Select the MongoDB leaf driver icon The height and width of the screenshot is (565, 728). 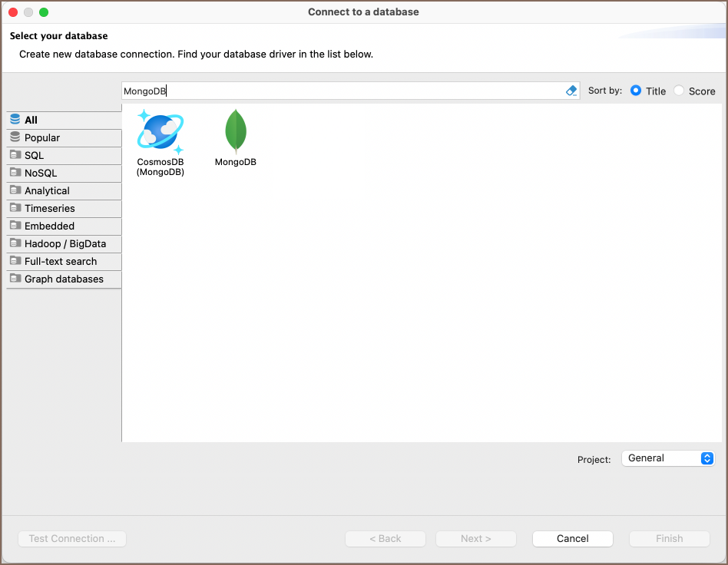coord(235,131)
